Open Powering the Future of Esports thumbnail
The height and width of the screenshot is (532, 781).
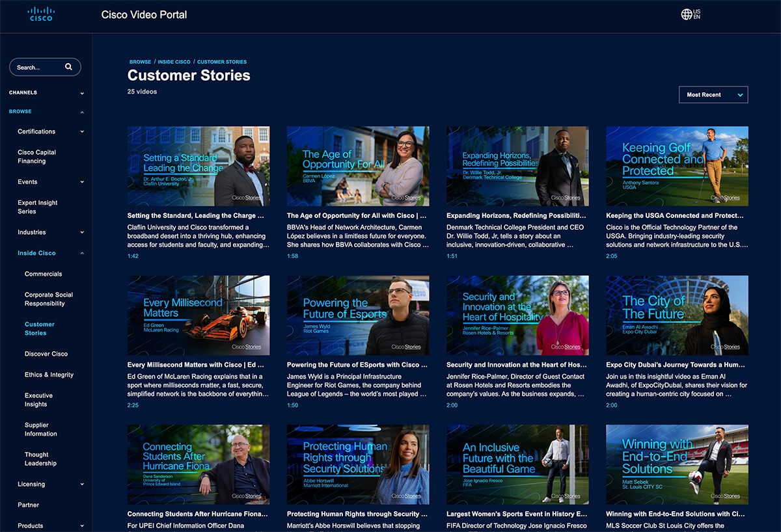coord(358,315)
